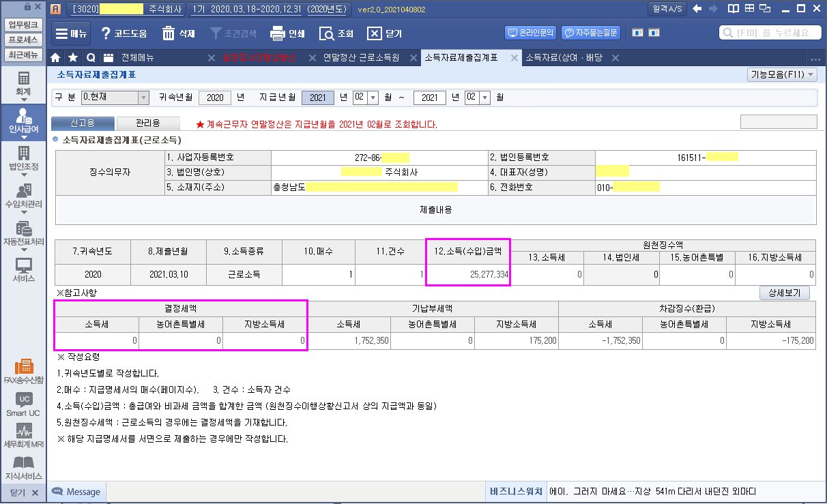
Task: Click the F10 search input field
Action: 769,33
